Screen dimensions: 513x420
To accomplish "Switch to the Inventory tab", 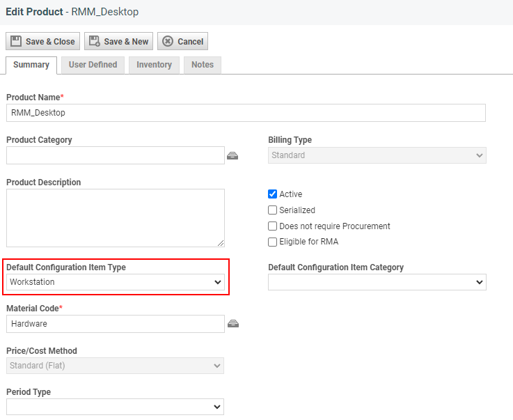I will pyautogui.click(x=154, y=65).
